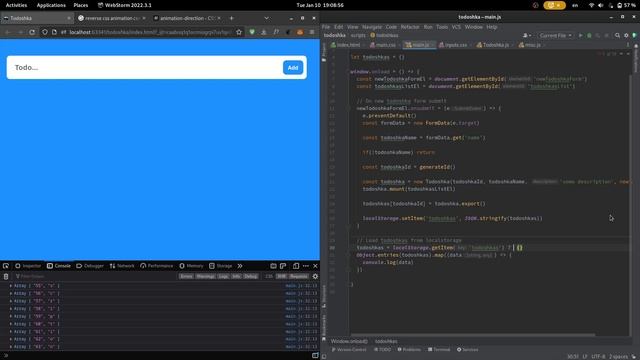Open the Refactor menu in WebStorm

410,27
